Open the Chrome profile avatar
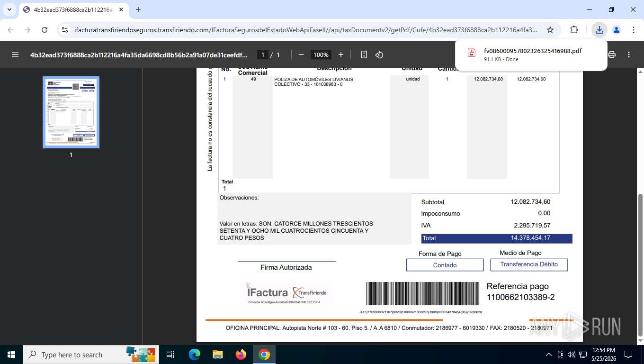Screen dimensions: 644x364 click(x=617, y=30)
